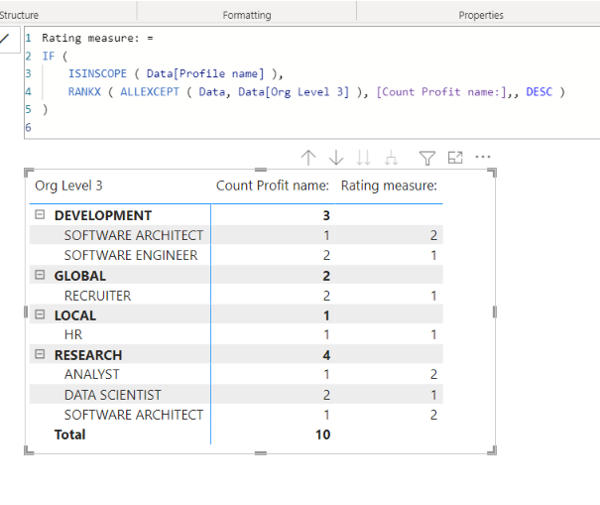The image size is (600, 505).
Task: Click the top-center resize handle of visual
Action: [261, 169]
